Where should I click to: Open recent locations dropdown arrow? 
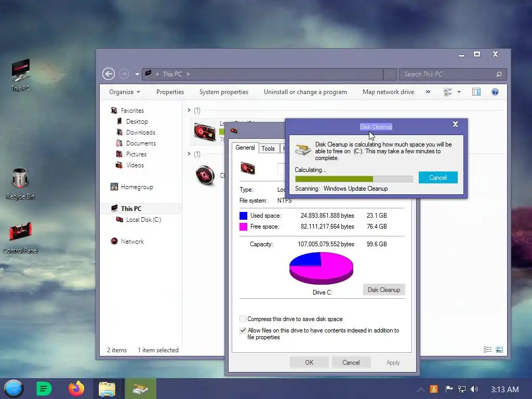tap(137, 74)
